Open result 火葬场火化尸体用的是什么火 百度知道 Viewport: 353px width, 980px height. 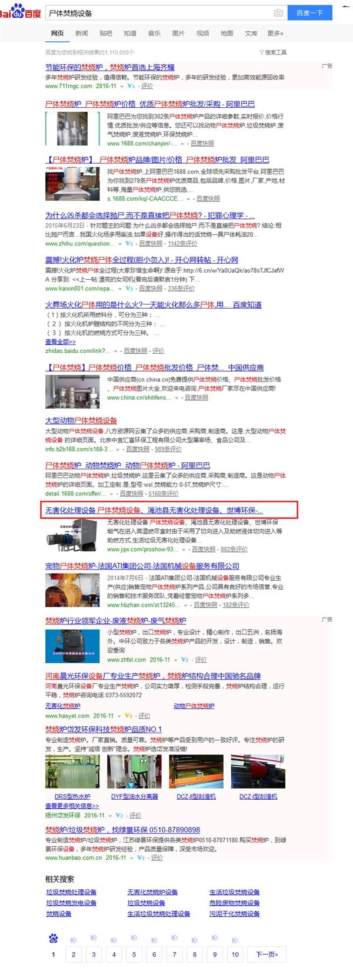coord(154,304)
